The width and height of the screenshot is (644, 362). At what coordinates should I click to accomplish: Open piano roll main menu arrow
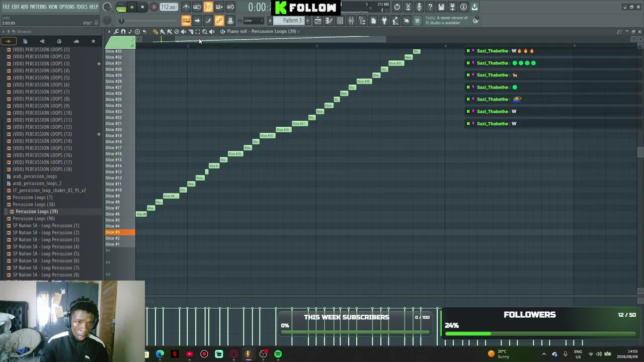109,32
